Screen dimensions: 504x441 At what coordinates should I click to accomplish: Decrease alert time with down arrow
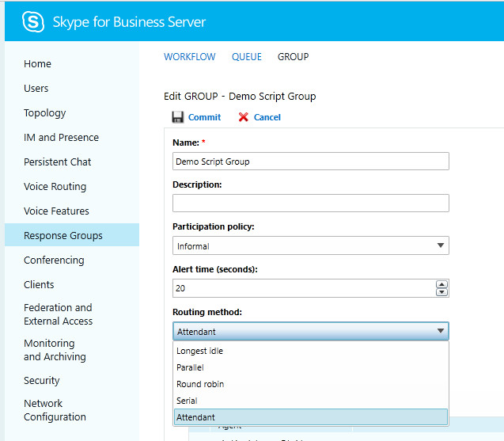[x=441, y=292]
